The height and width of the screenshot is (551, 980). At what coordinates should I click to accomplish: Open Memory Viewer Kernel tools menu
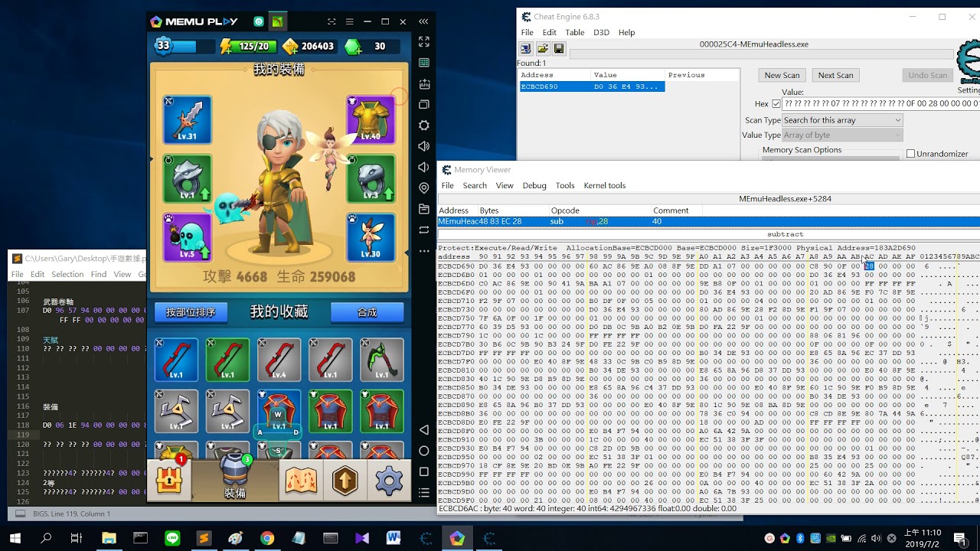pyautogui.click(x=605, y=186)
